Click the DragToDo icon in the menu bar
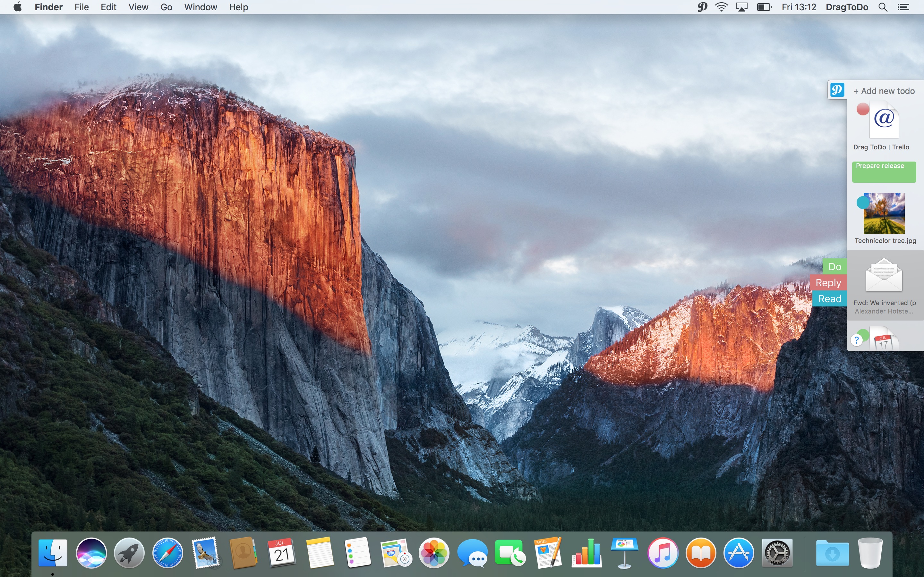This screenshot has height=577, width=924. click(702, 7)
